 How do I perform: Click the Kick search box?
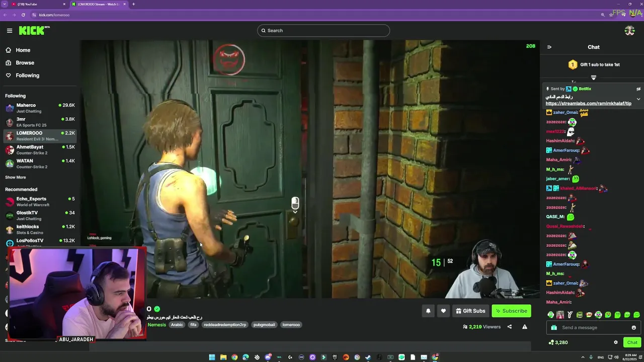pyautogui.click(x=324, y=31)
